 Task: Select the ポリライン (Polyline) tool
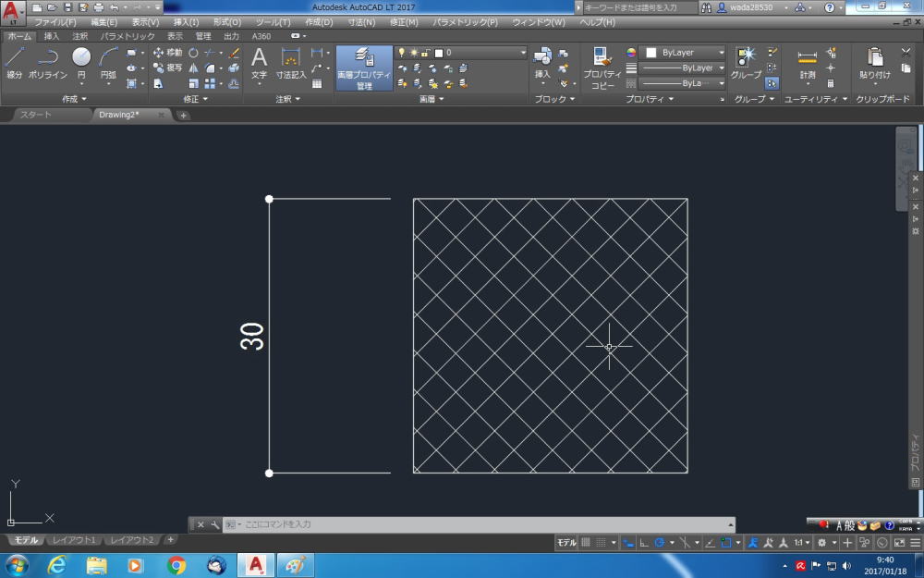pos(48,63)
